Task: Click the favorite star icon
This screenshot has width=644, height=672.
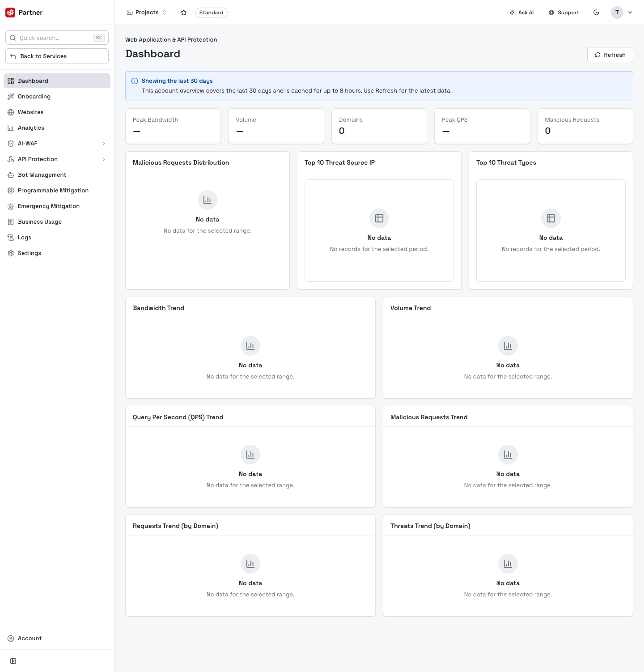Action: [x=184, y=13]
